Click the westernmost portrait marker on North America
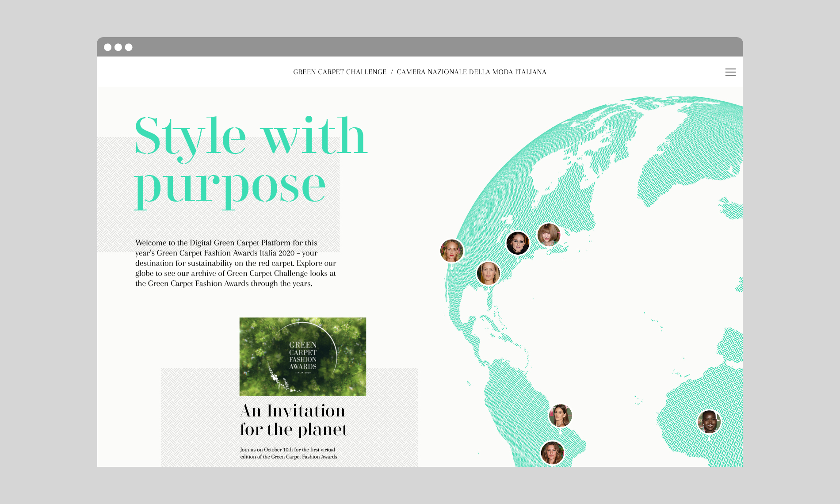Viewport: 840px width, 504px height. 451,251
